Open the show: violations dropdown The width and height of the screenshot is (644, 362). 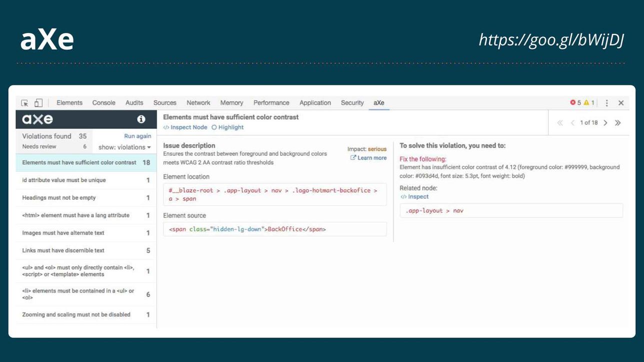[x=124, y=147]
